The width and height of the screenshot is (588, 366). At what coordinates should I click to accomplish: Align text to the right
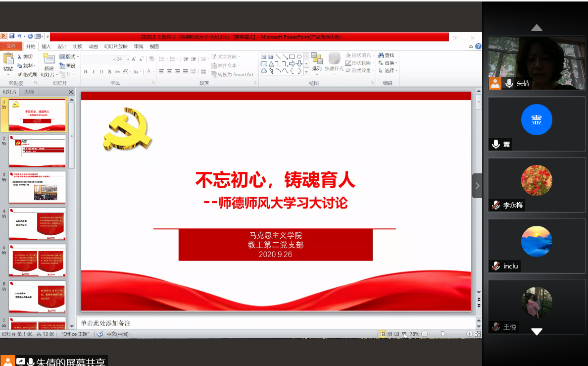coord(177,71)
